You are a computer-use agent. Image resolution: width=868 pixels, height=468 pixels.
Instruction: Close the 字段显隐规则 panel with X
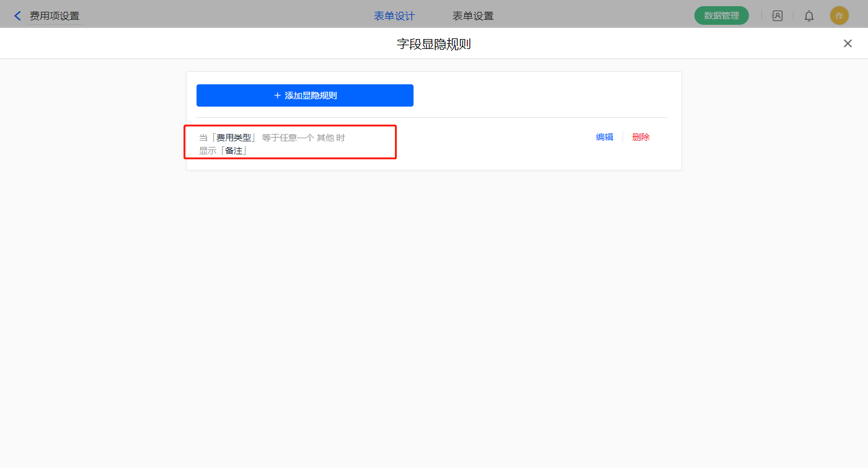pos(848,43)
